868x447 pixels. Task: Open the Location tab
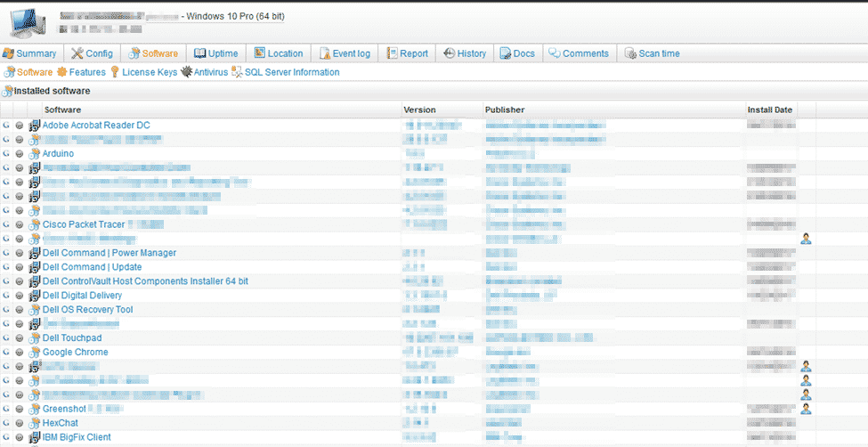[x=279, y=53]
